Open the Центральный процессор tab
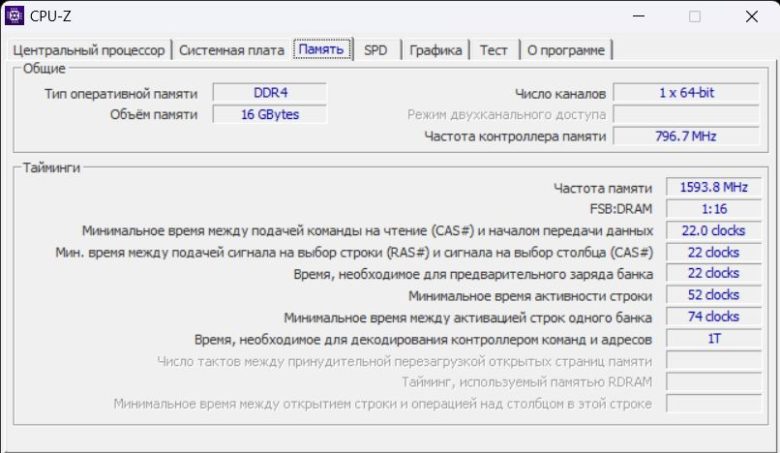 pos(89,50)
